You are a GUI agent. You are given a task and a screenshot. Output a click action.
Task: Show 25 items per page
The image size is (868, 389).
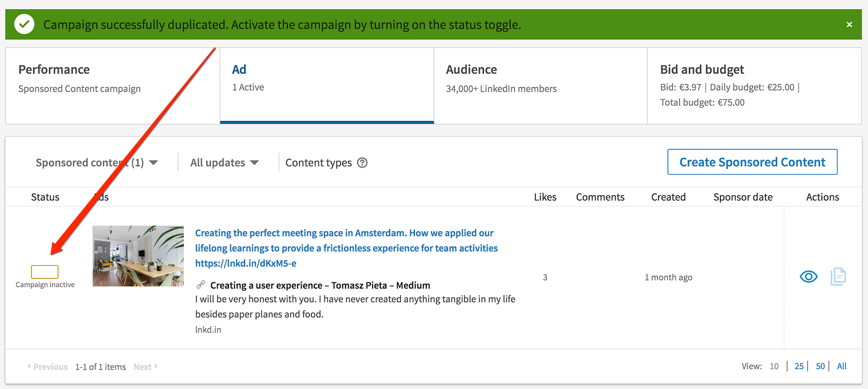point(799,366)
